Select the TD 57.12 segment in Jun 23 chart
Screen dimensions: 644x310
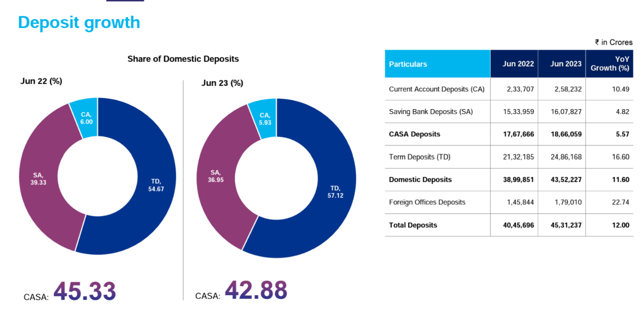pyautogui.click(x=335, y=192)
